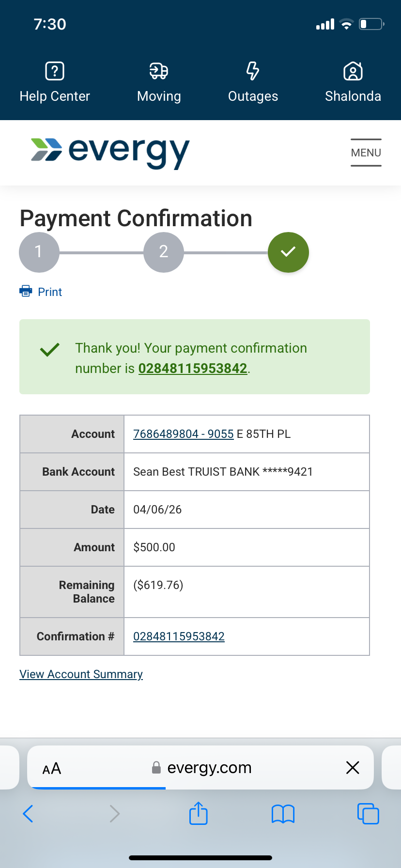Screen dimensions: 401x868
Task: Stop page loading with X button
Action: pos(353,767)
